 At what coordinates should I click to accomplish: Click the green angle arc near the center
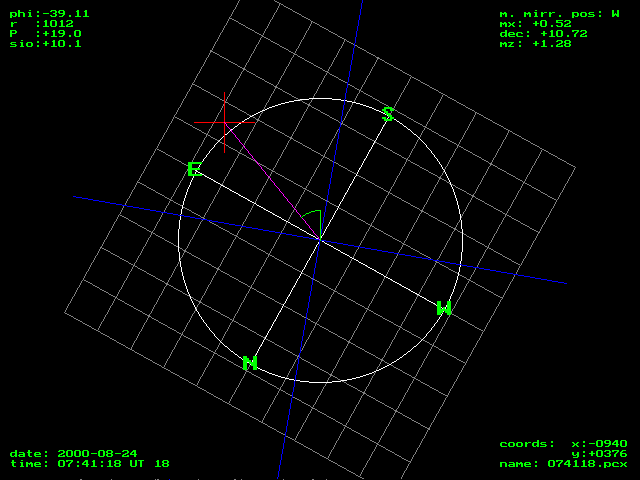[x=311, y=213]
